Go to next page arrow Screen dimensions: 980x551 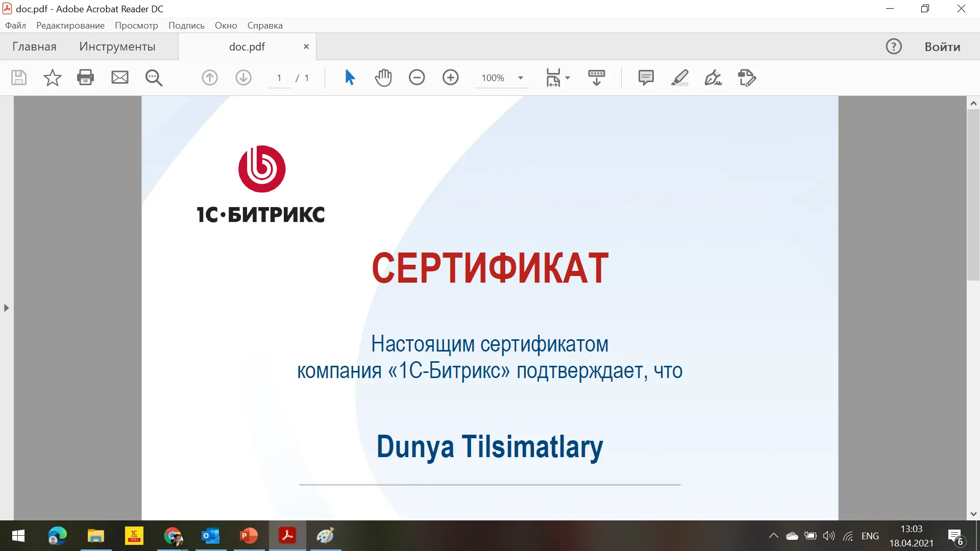tap(243, 78)
